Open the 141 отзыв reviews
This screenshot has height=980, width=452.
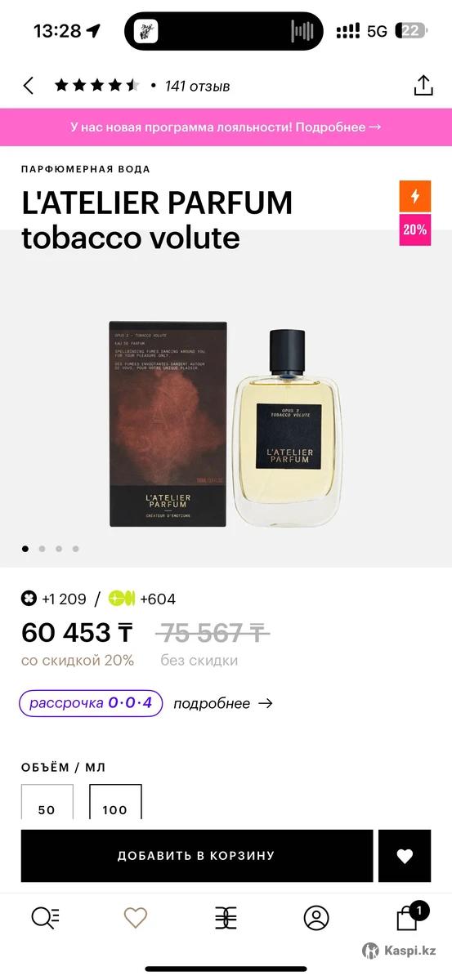click(x=197, y=86)
